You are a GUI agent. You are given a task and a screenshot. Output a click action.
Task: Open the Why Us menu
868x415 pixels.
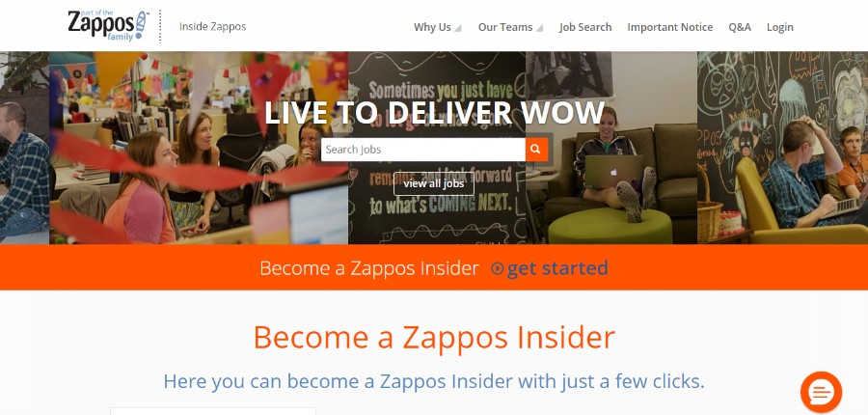click(x=432, y=27)
